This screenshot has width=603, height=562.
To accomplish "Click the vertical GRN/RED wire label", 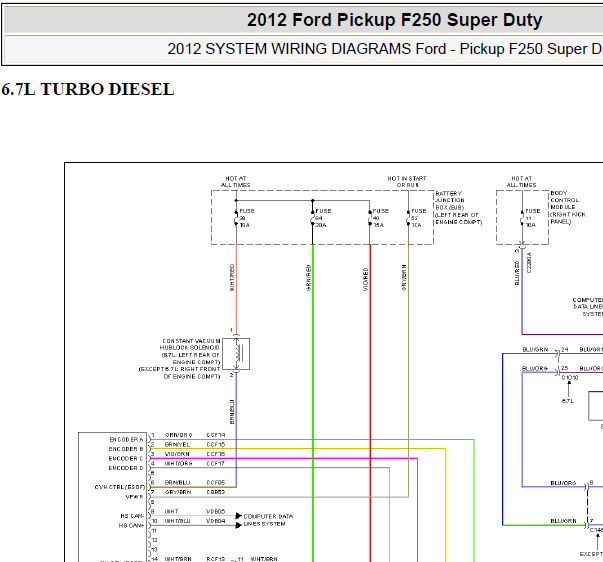I will tap(308, 277).
